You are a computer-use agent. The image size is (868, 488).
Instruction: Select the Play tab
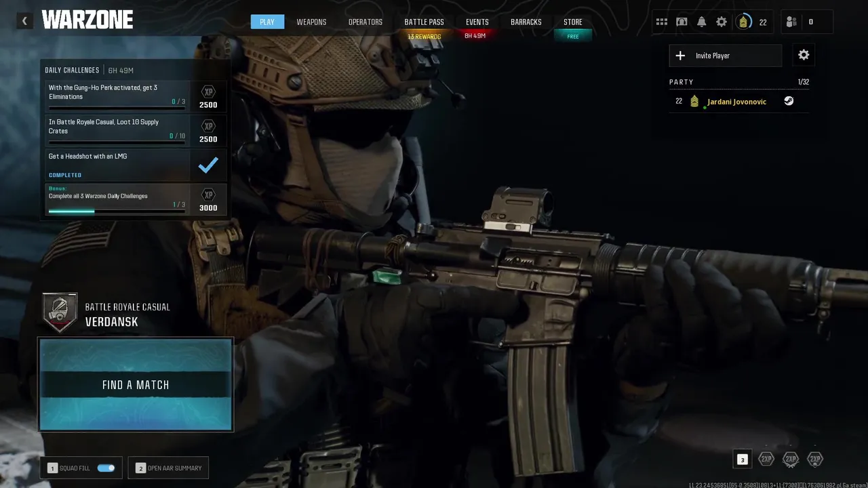tap(267, 22)
